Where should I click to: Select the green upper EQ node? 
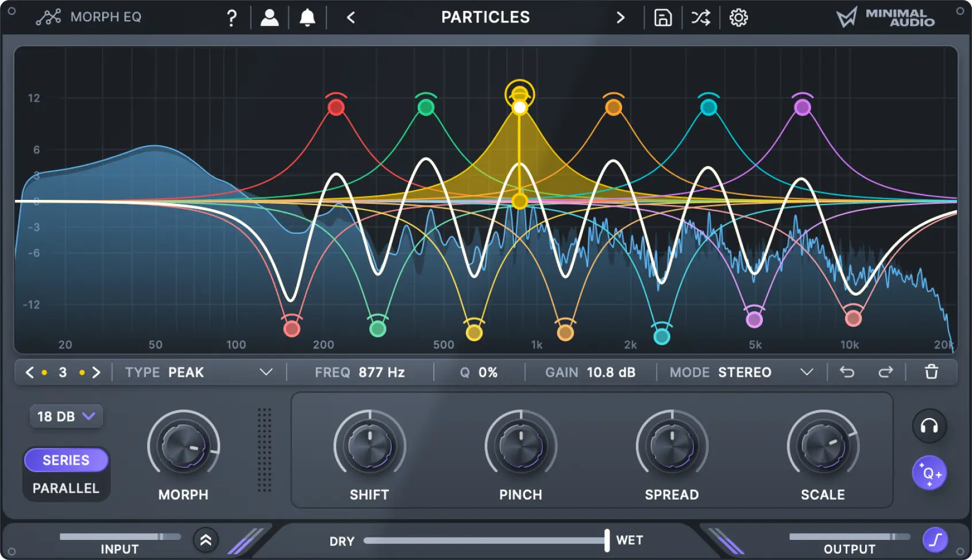coord(426,107)
